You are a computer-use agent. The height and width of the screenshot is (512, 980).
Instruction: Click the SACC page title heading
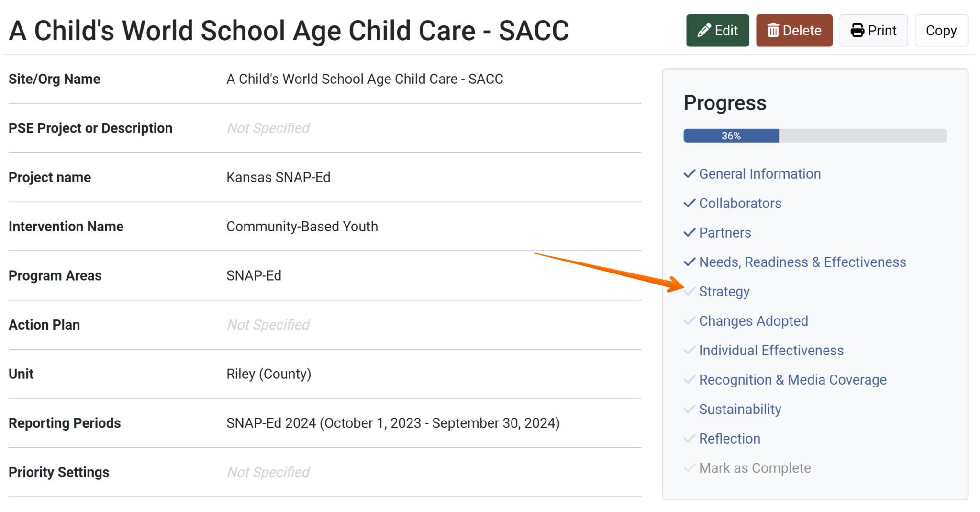tap(289, 31)
